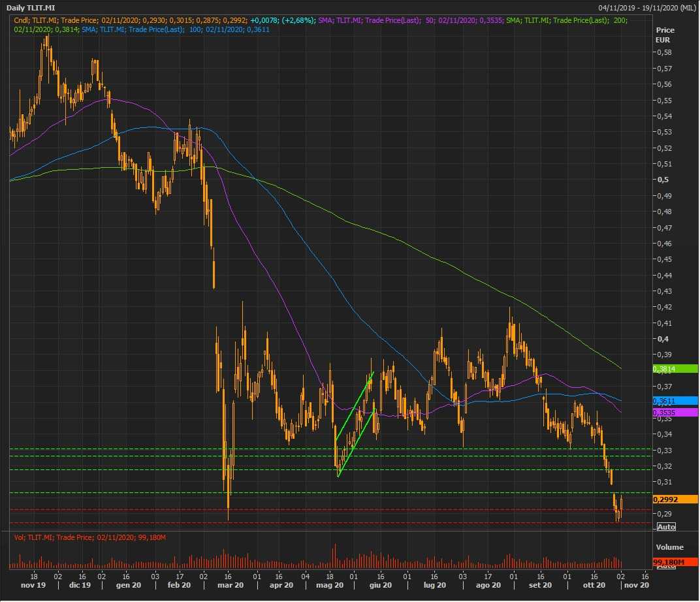Click the orange 0,2992 last price tag
This screenshot has width=700, height=602.
pyautogui.click(x=675, y=499)
